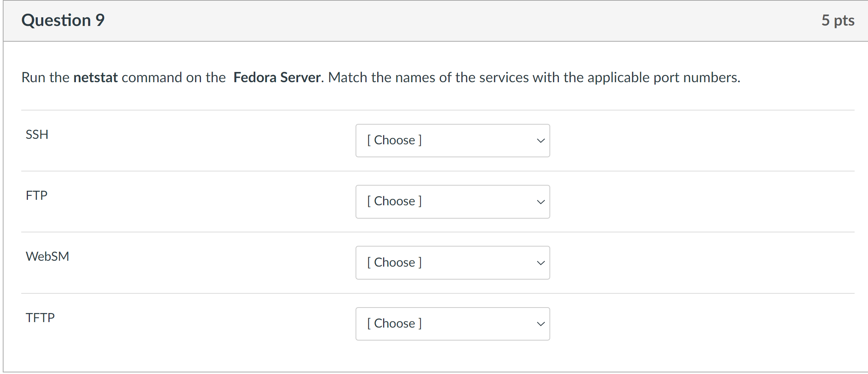This screenshot has width=868, height=374.
Task: Click the chevron arrow in FTP row
Action: (541, 202)
